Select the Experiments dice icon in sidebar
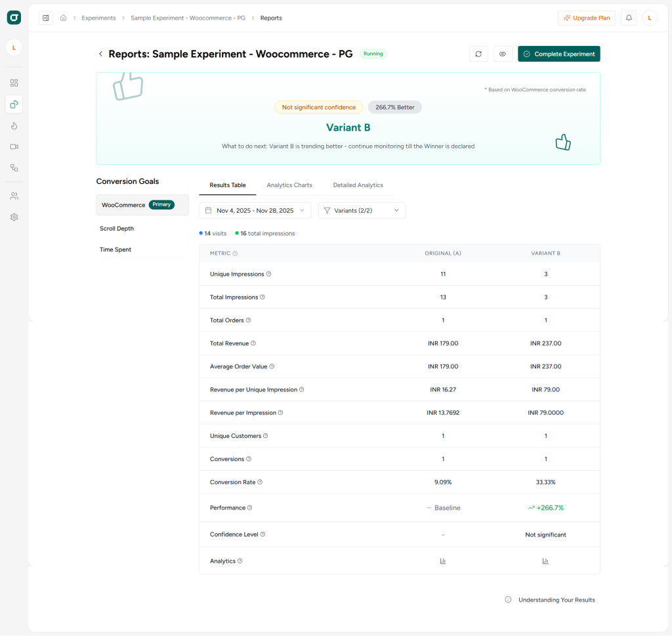The height and width of the screenshot is (637, 672). [x=14, y=104]
